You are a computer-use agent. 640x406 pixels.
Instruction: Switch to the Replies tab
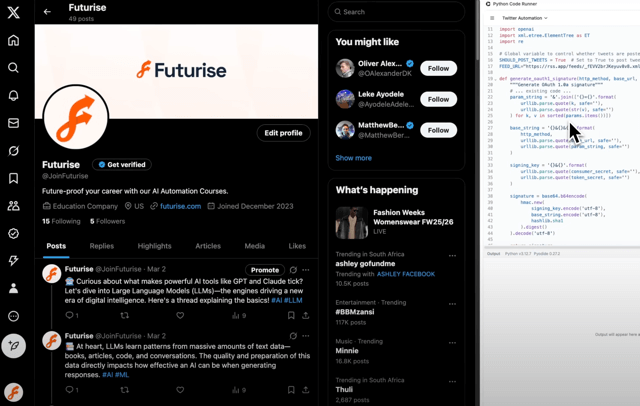101,246
